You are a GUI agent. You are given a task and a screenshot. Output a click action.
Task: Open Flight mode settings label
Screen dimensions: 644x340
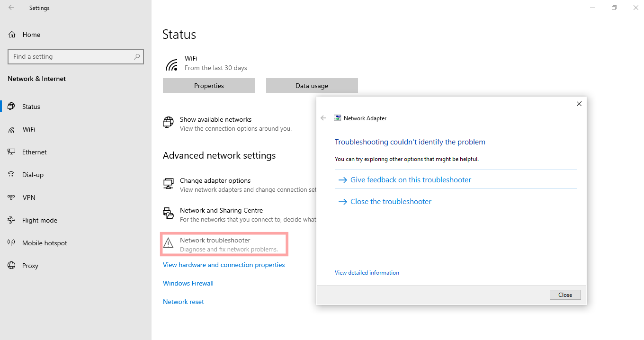40,220
